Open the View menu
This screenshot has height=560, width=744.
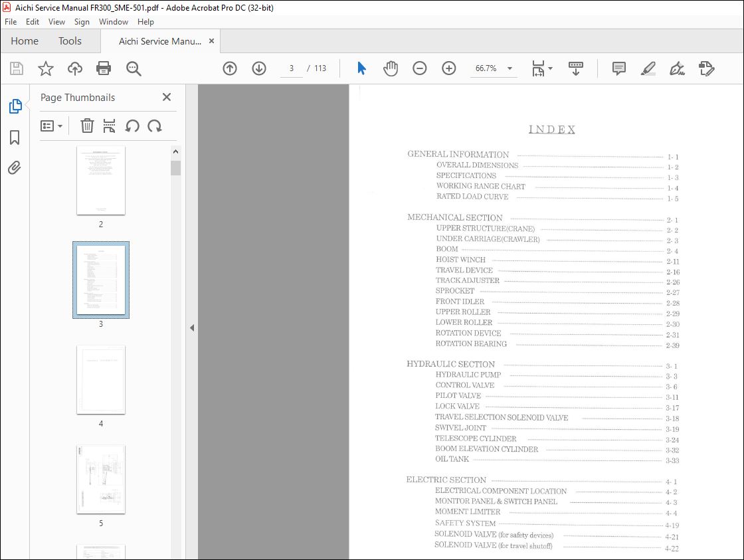pyautogui.click(x=56, y=22)
